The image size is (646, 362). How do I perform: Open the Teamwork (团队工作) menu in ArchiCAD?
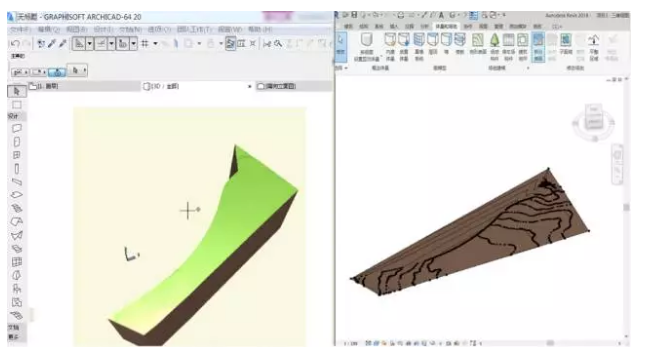(x=194, y=29)
